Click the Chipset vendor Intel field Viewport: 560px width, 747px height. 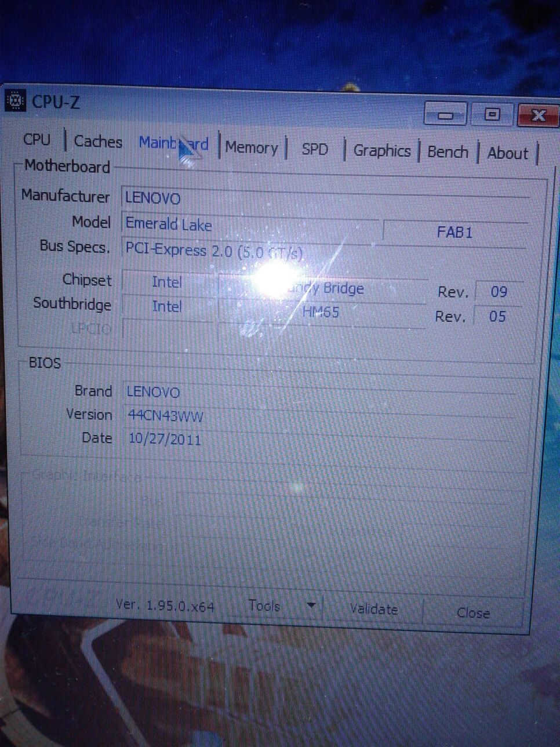pyautogui.click(x=167, y=282)
